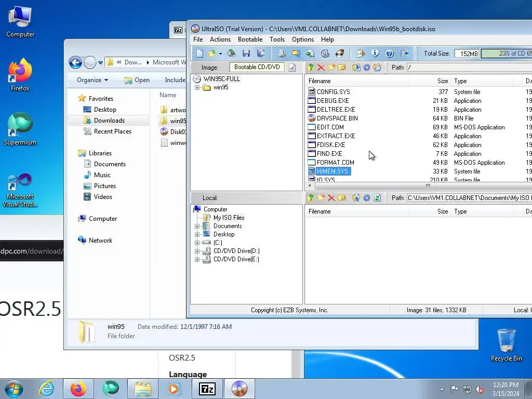Click the Make CD/DVD Image drive icon
The width and height of the screenshot is (532, 399).
point(281,54)
